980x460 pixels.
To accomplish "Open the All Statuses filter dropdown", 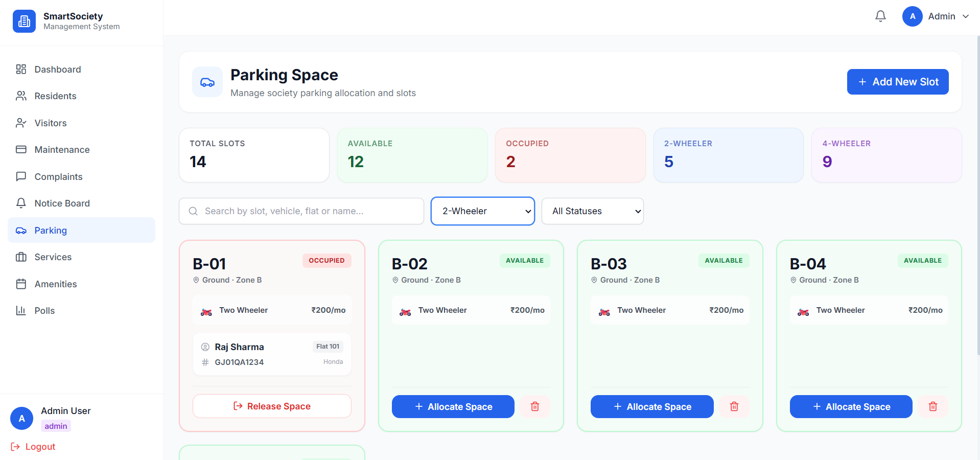I will click(593, 211).
